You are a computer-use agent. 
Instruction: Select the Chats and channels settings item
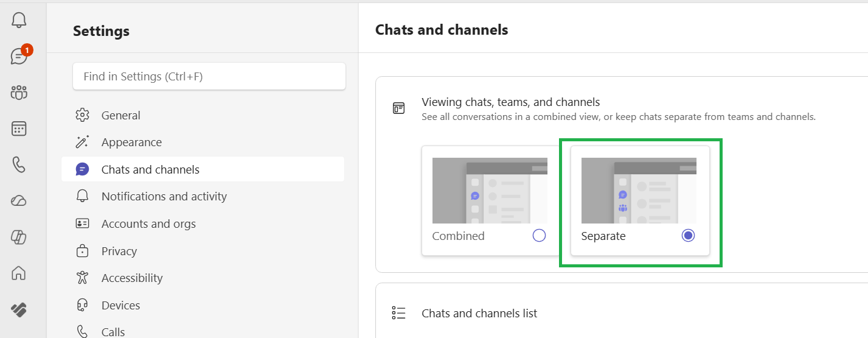coord(203,169)
